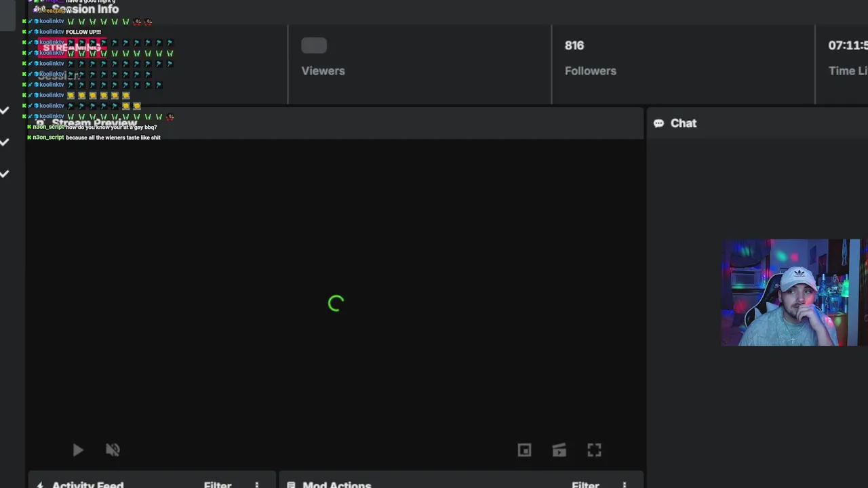868x488 pixels.
Task: Play the stream preview video
Action: pyautogui.click(x=77, y=450)
